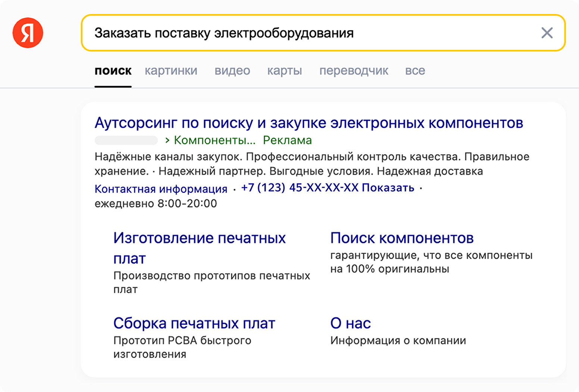Image resolution: width=579 pixels, height=392 pixels.
Task: Click the text Производство прототипов печатных плат
Action: pyautogui.click(x=212, y=282)
